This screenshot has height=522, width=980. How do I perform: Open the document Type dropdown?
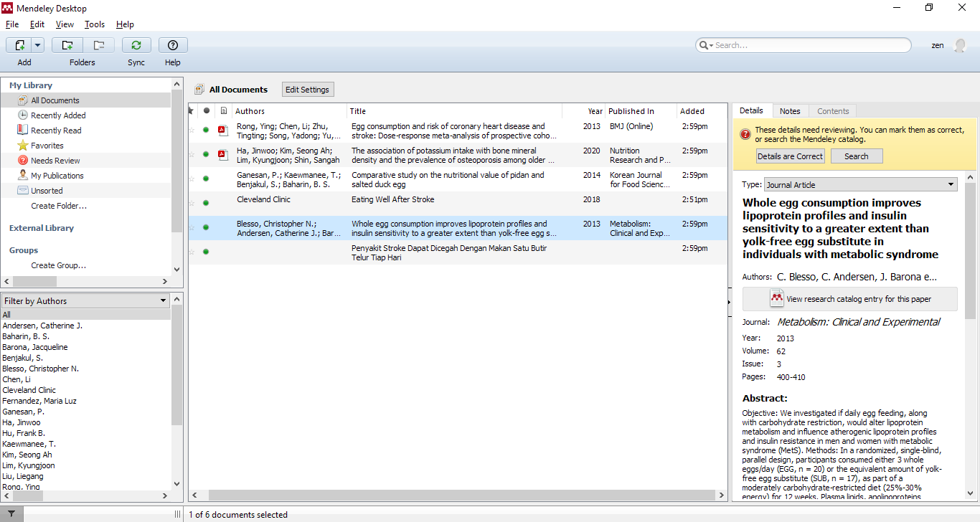click(x=861, y=184)
